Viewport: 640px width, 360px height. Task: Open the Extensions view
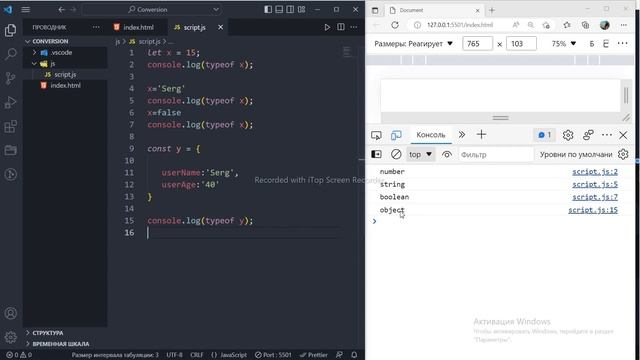11,126
